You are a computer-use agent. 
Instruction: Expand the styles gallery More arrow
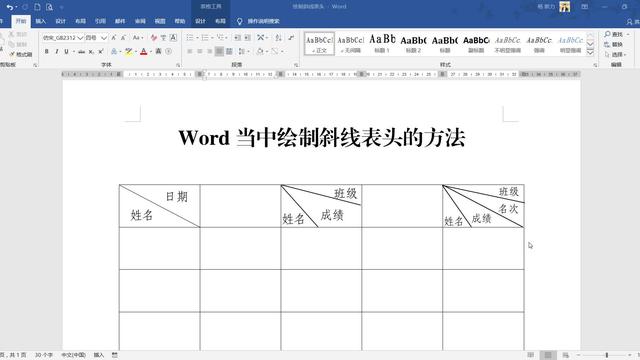pos(590,52)
